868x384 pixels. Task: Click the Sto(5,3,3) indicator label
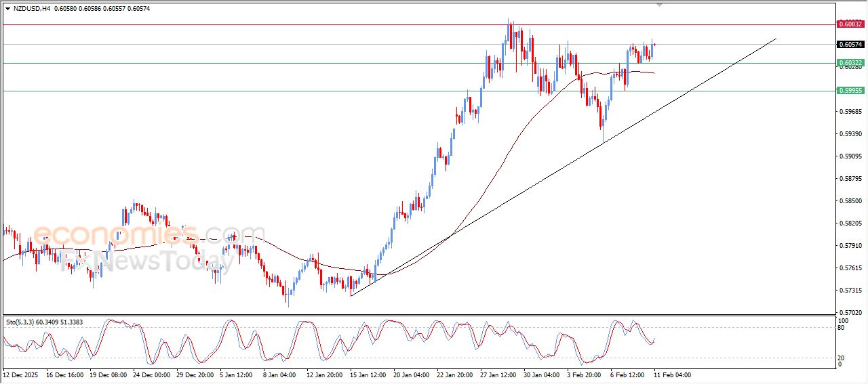pos(21,322)
